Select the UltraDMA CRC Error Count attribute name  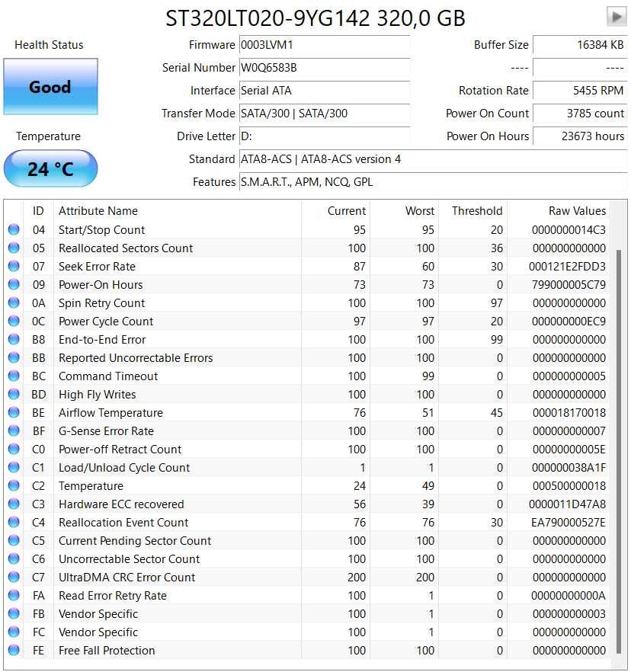[127, 578]
